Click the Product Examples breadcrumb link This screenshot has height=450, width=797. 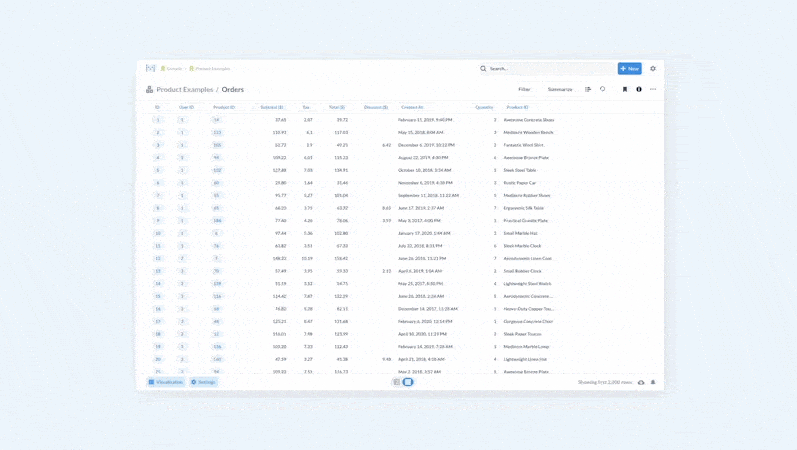click(x=184, y=90)
